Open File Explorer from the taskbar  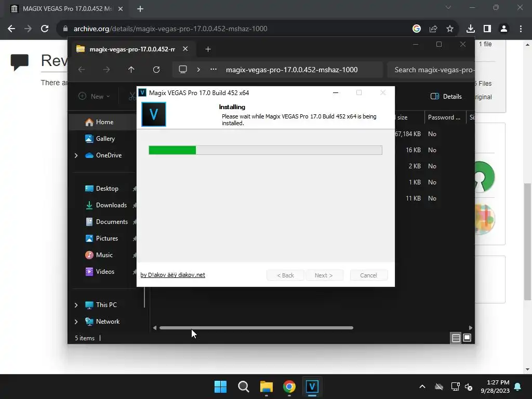[267, 387]
